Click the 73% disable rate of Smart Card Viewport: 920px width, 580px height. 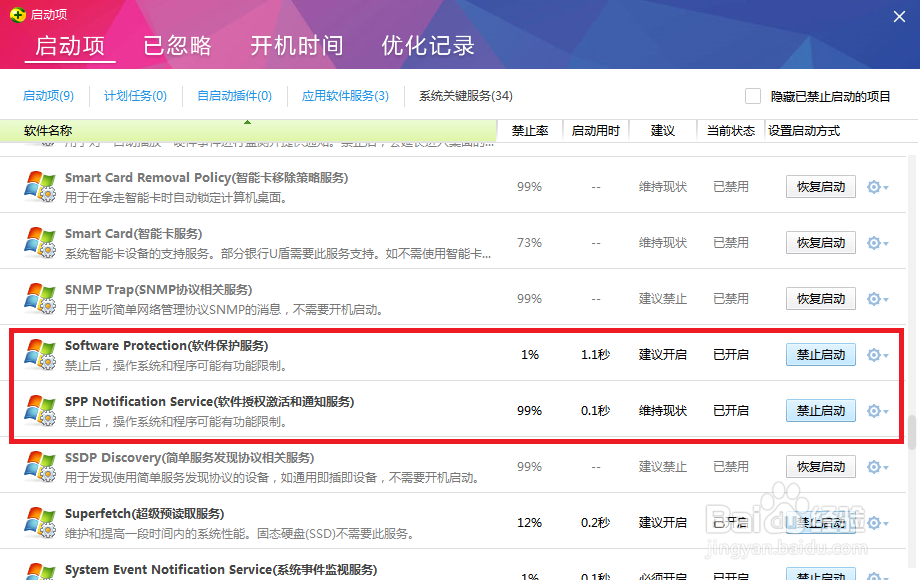click(529, 243)
